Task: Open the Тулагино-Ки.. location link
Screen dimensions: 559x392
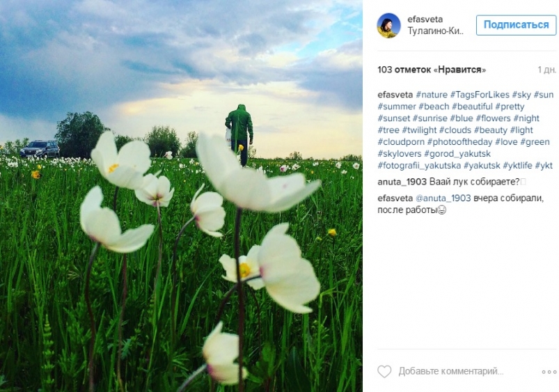Action: point(435,31)
